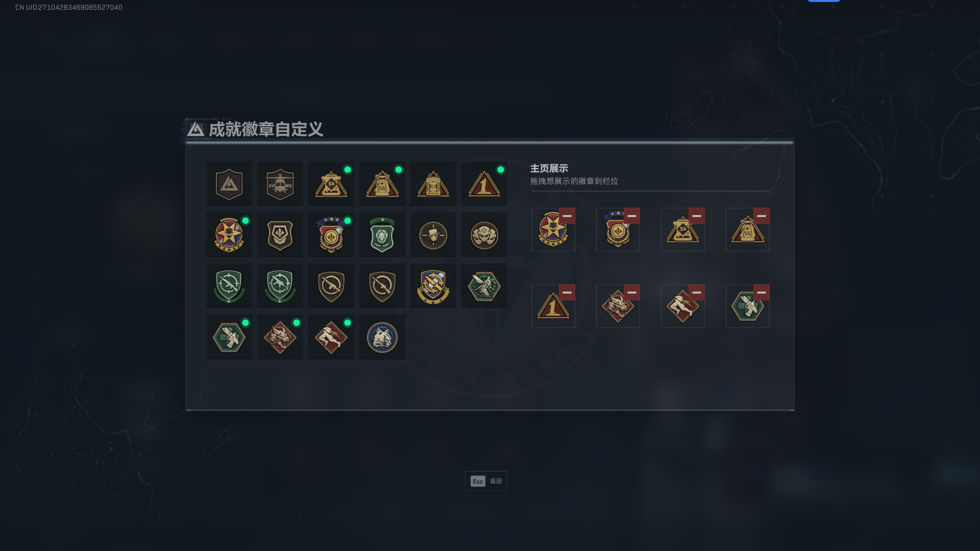Select the equipped dragon badge in grid
This screenshot has height=551, width=980.
point(280,337)
